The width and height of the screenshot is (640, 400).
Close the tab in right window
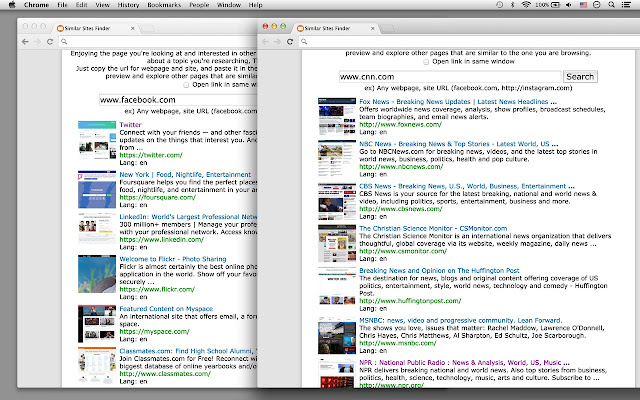(373, 29)
